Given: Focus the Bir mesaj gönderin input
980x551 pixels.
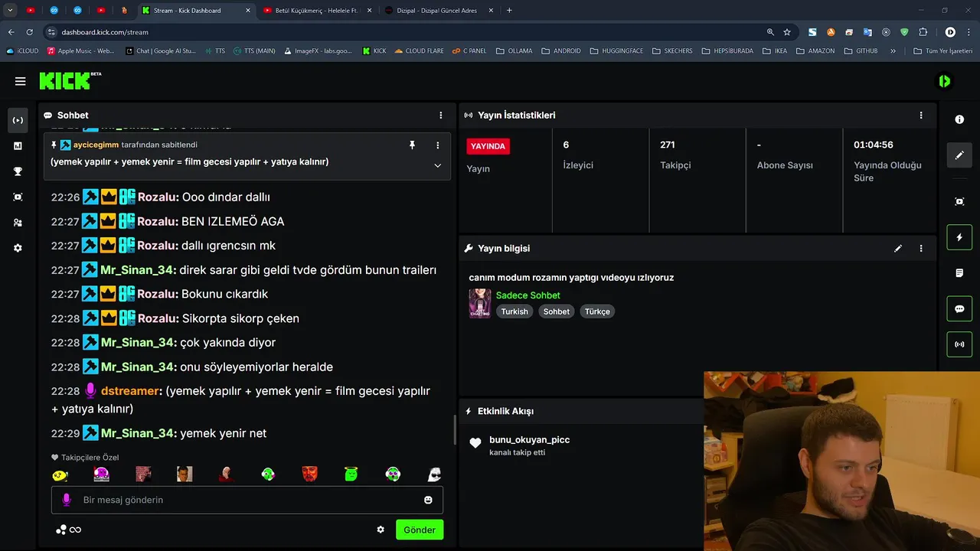Looking at the screenshot, I should (247, 500).
